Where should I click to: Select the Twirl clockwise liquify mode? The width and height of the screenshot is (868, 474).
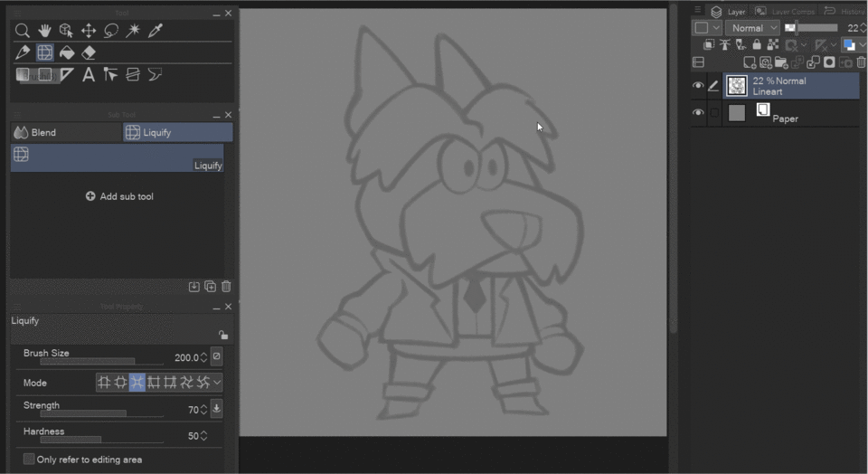point(186,382)
